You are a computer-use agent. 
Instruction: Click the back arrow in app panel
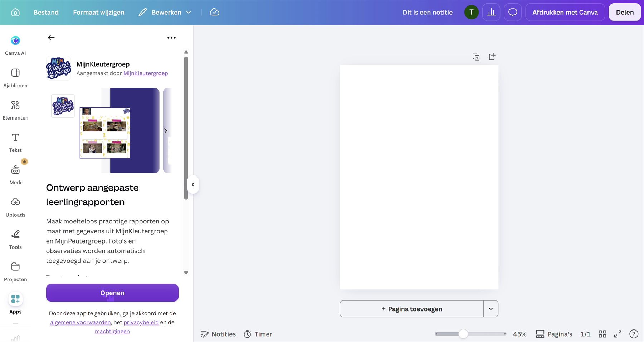click(51, 38)
